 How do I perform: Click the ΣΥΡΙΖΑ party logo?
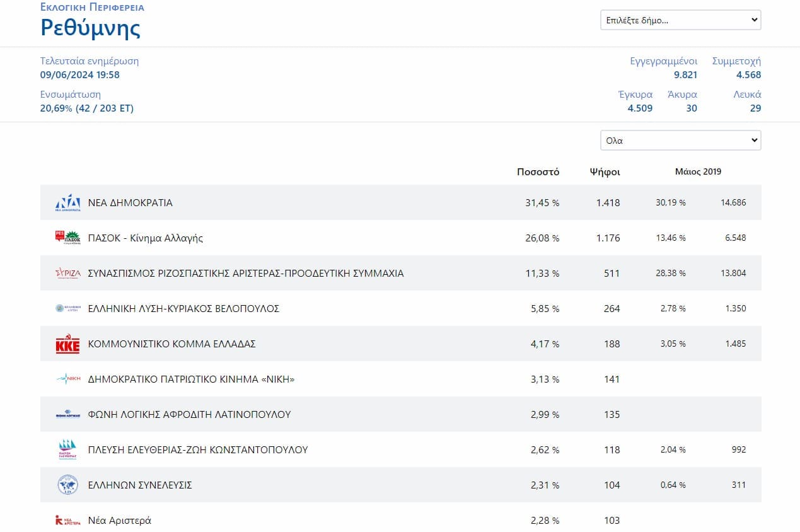click(x=67, y=274)
